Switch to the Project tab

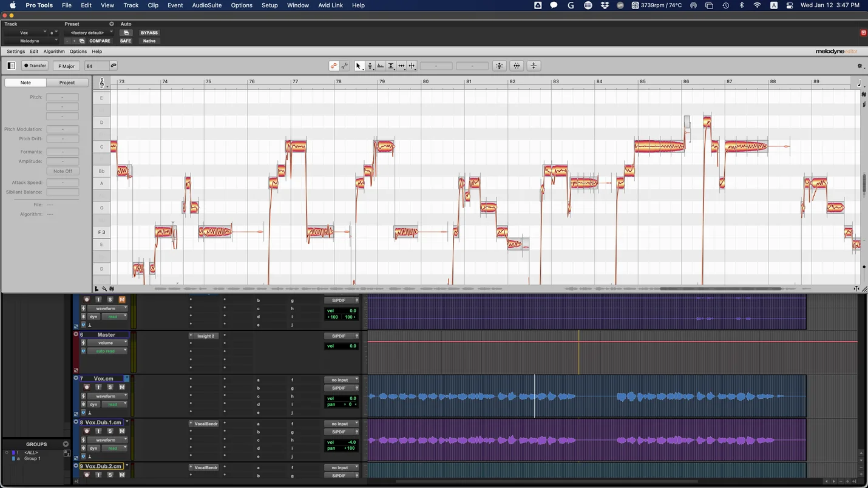67,83
